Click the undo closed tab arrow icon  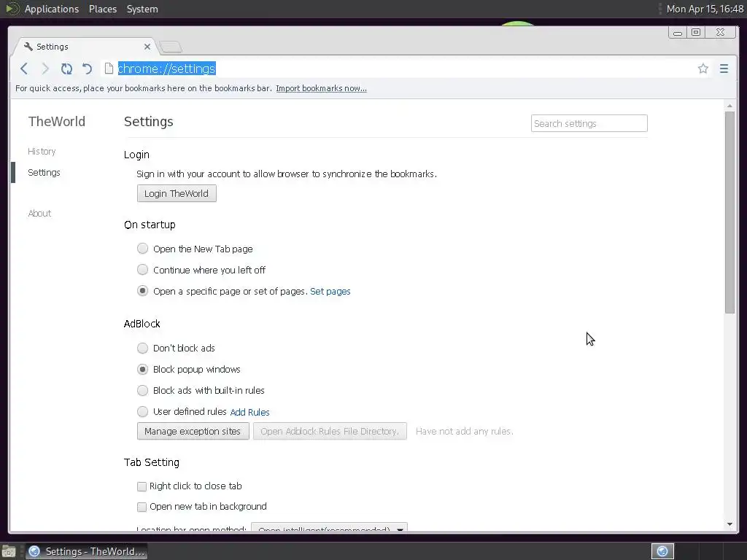pos(87,69)
